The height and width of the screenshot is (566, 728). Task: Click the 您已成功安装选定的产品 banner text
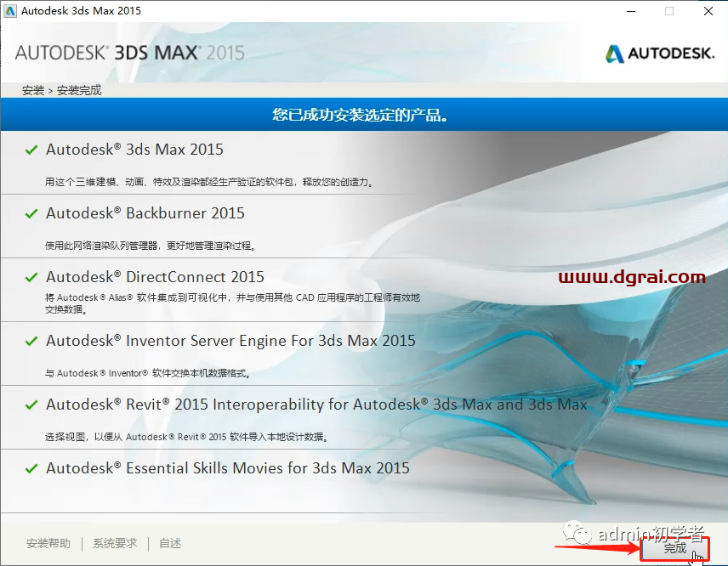coord(360,115)
